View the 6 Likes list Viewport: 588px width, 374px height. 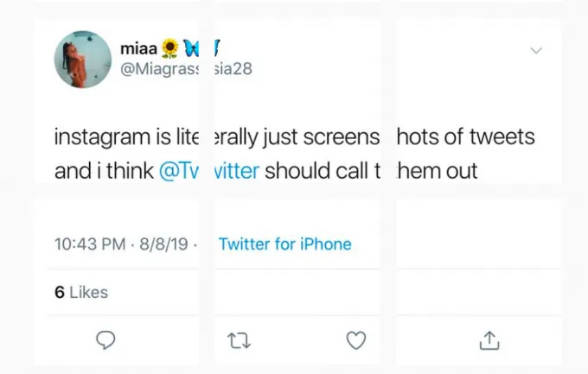pyautogui.click(x=81, y=292)
